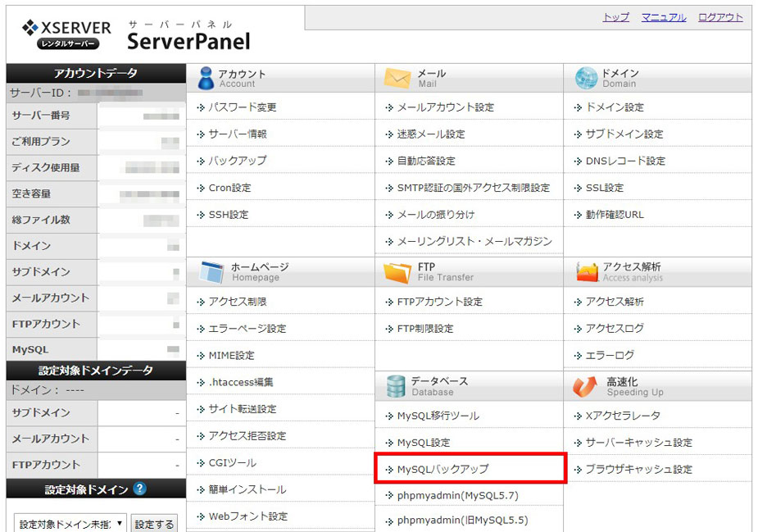Click the アカウントデータ header
The image size is (758, 532).
pyautogui.click(x=96, y=73)
